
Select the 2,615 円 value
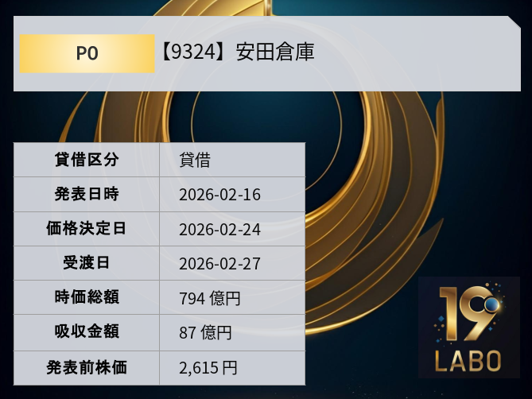point(208,368)
